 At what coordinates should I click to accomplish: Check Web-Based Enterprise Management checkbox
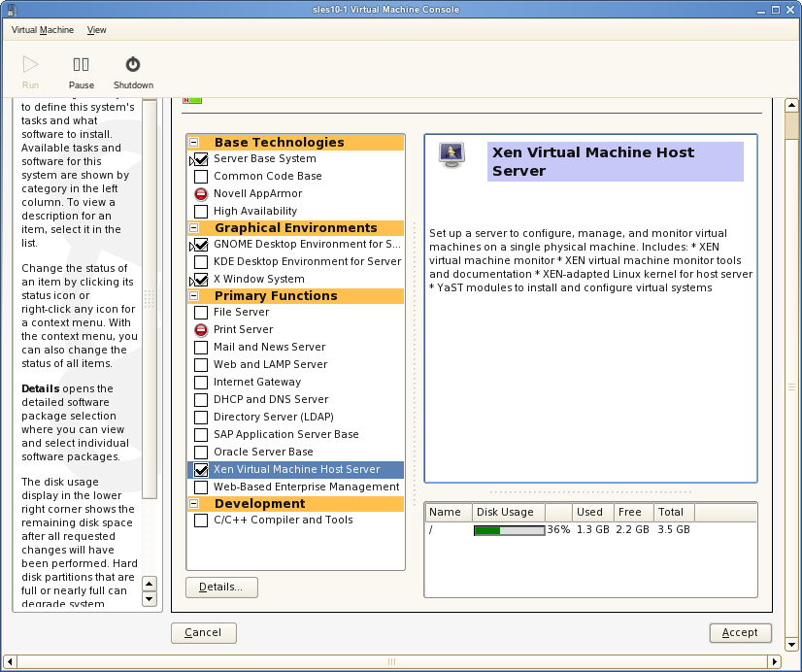(x=201, y=487)
